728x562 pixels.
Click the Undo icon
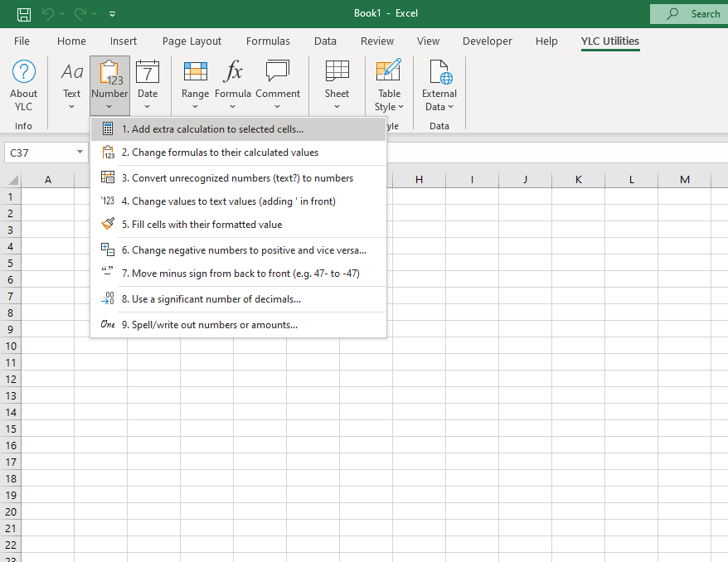click(x=48, y=14)
